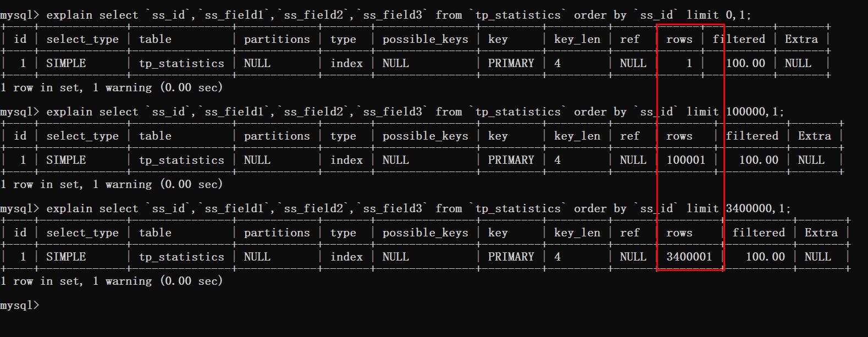Click the last "1 row in set" message
This screenshot has height=337, width=868.
coord(112,281)
